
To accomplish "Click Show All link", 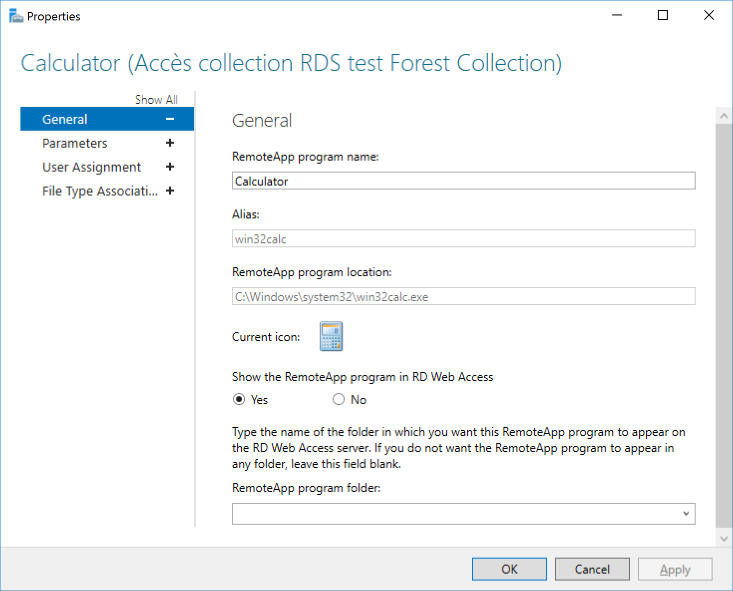I will click(156, 100).
